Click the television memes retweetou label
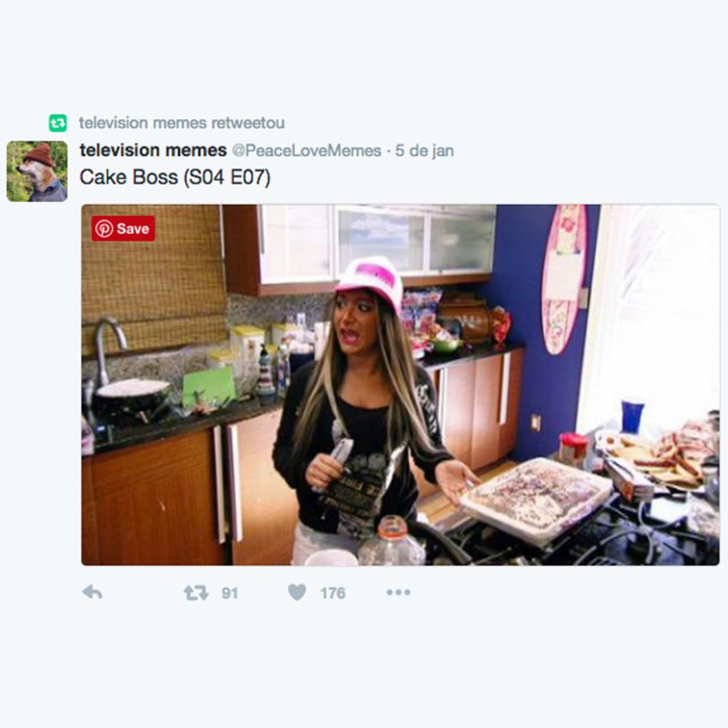 tap(182, 123)
